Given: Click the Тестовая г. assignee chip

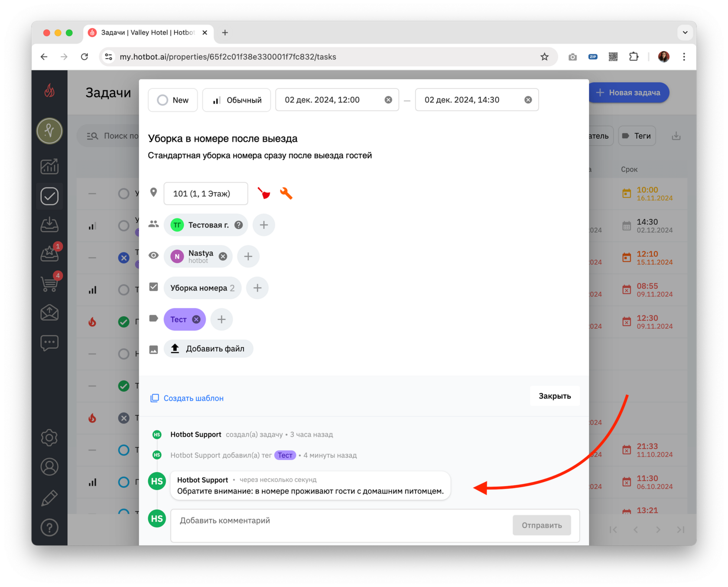Looking at the screenshot, I should point(206,225).
